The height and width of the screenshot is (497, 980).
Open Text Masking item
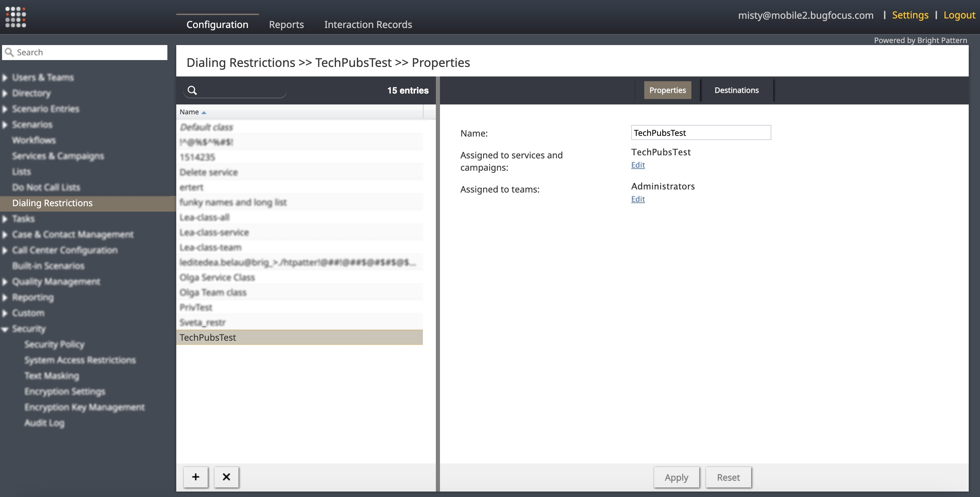tap(52, 376)
